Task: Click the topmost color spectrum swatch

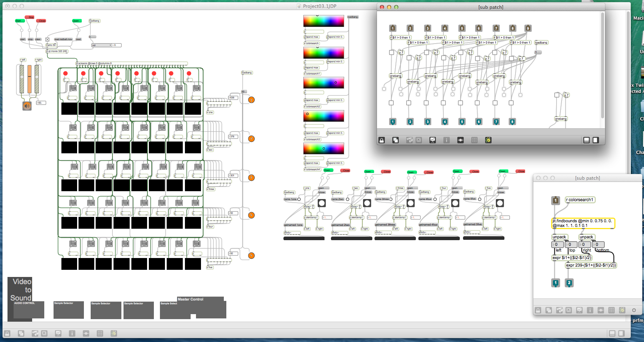Action: pos(323,21)
